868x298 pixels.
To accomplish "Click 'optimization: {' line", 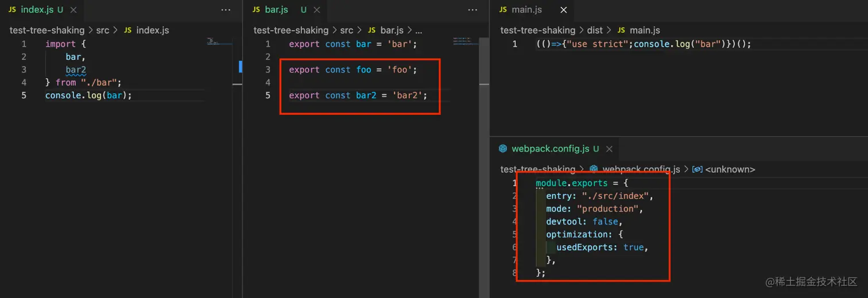I will (x=584, y=234).
